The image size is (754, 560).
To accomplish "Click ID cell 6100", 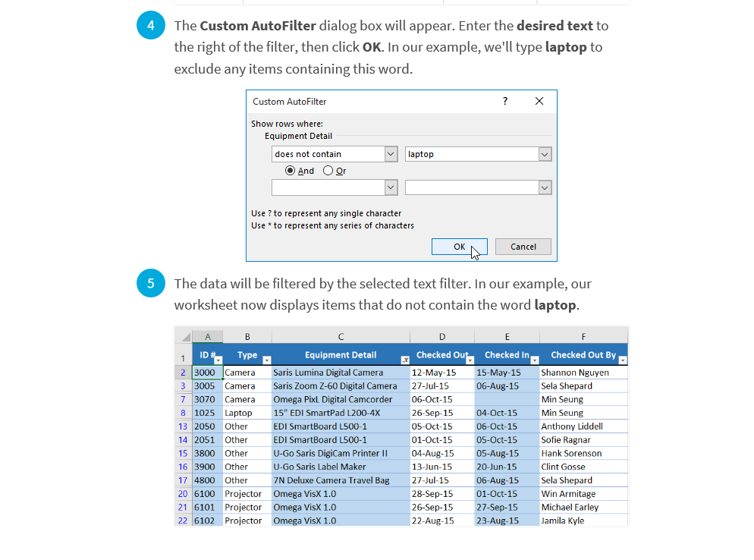I will (x=208, y=494).
